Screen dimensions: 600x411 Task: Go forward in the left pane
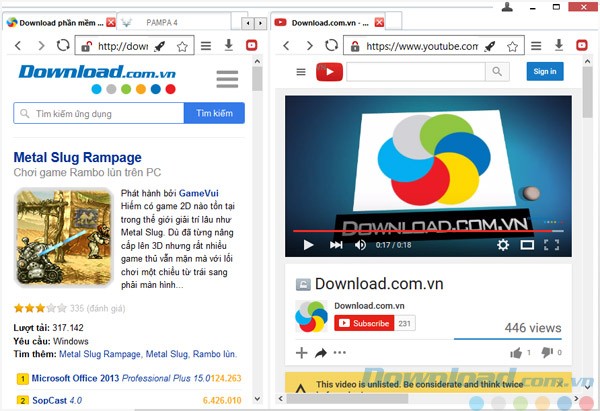click(x=41, y=46)
